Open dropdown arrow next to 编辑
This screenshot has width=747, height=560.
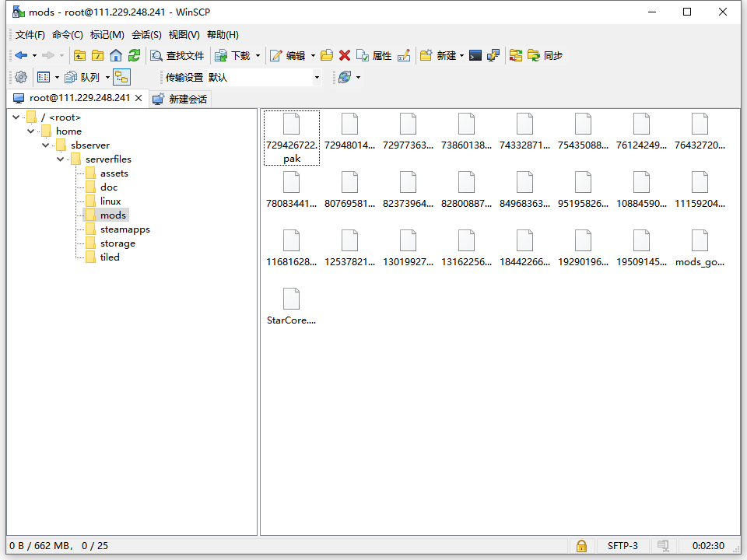click(313, 56)
